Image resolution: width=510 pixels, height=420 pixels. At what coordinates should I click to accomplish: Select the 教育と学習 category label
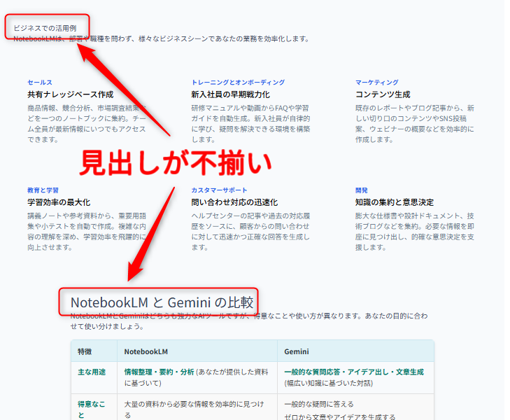[x=43, y=190]
